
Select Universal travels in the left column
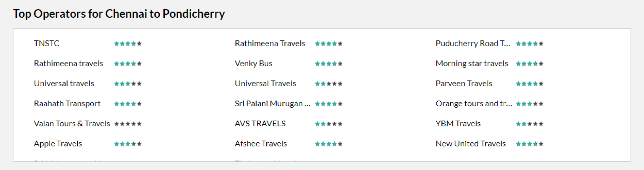(64, 84)
